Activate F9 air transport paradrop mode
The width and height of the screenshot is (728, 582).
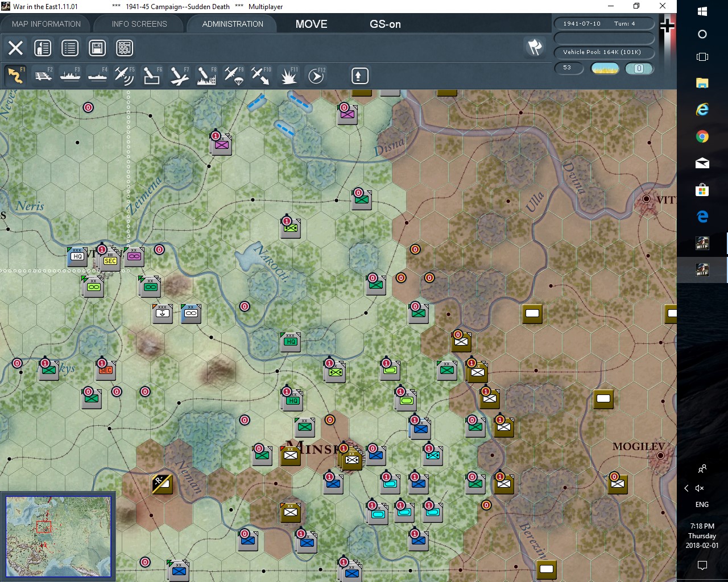tap(234, 76)
